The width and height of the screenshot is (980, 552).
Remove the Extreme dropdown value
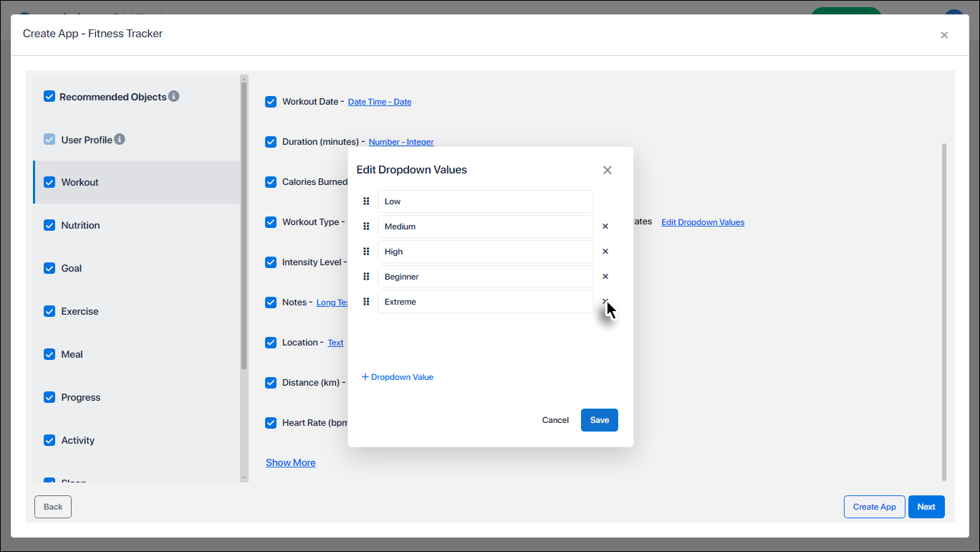[x=605, y=301]
